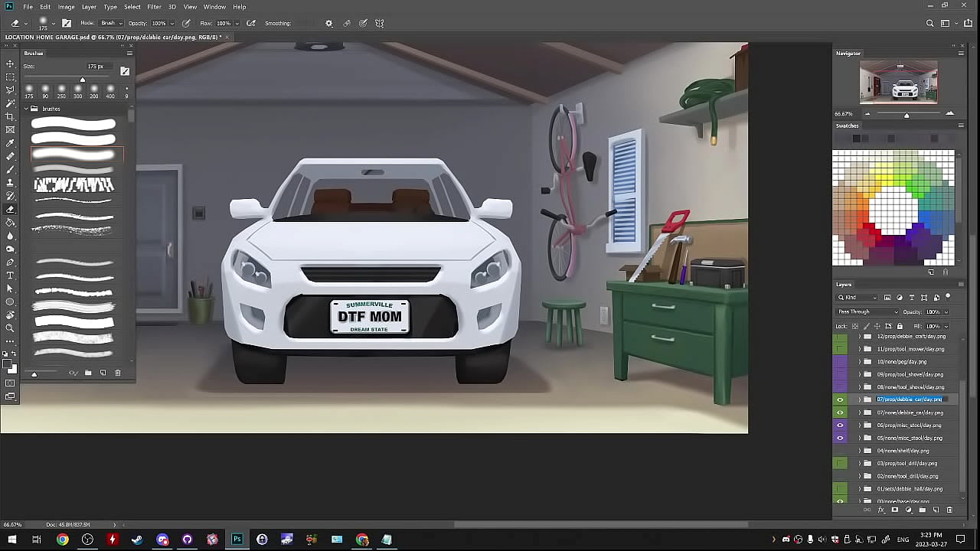Open Google Chrome from the taskbar
980x551 pixels.
(x=62, y=540)
